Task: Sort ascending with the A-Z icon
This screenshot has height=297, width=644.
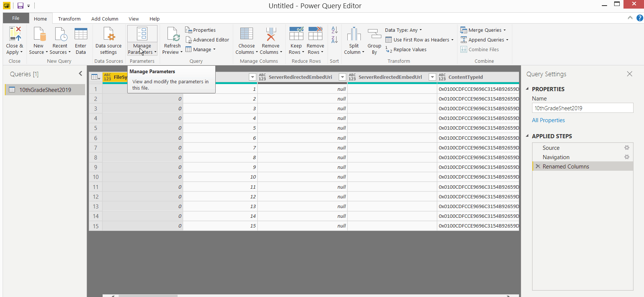Action: point(335,30)
